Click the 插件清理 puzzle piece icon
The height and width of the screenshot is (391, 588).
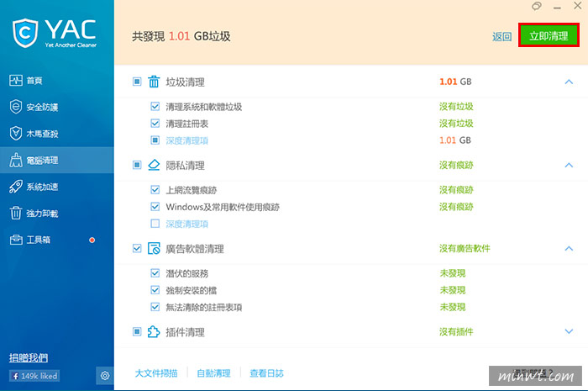pyautogui.click(x=154, y=331)
